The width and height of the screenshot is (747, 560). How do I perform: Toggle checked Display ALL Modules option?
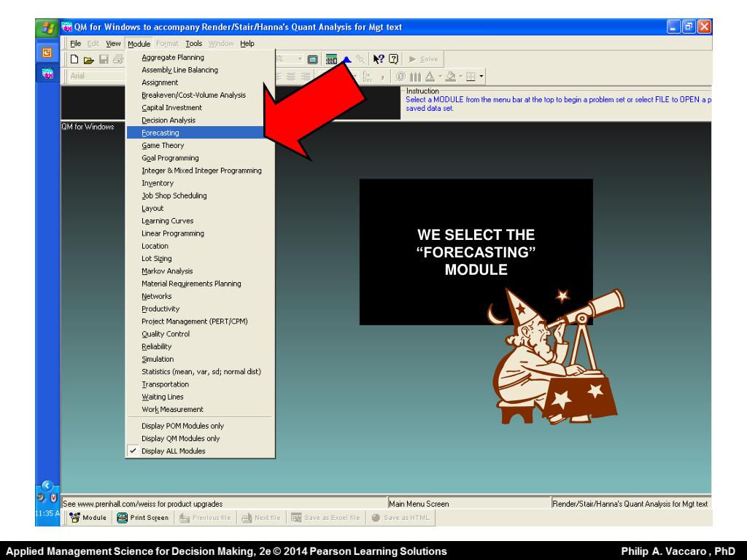(x=173, y=451)
